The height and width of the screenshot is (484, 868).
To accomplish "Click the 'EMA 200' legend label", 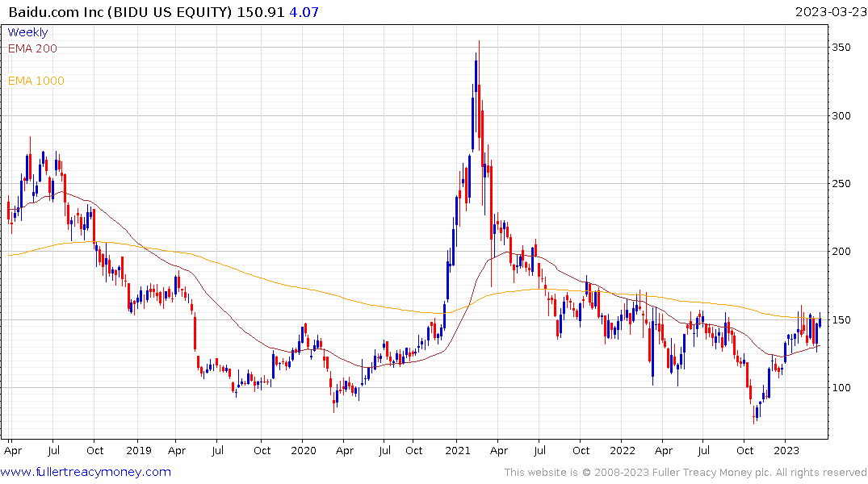I will point(32,48).
